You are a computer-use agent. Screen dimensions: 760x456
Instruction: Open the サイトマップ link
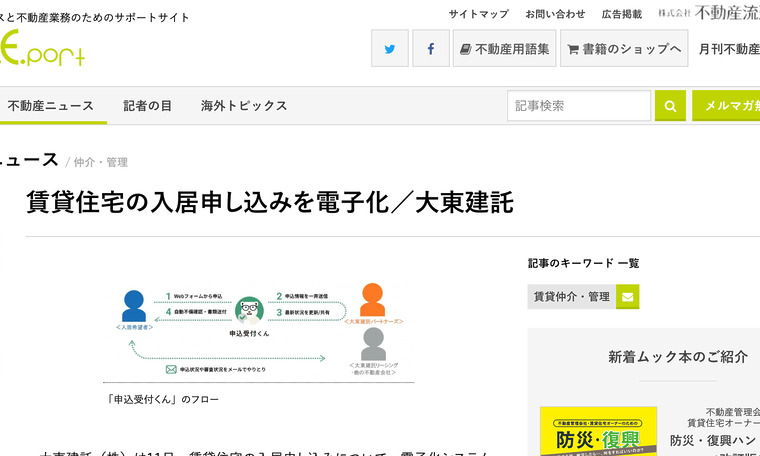click(x=478, y=14)
